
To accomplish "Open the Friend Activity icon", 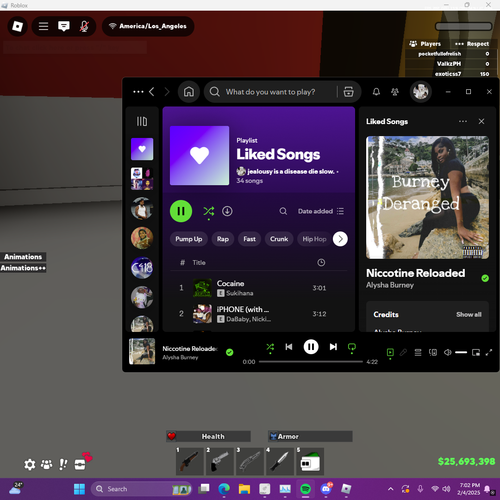I will (395, 92).
